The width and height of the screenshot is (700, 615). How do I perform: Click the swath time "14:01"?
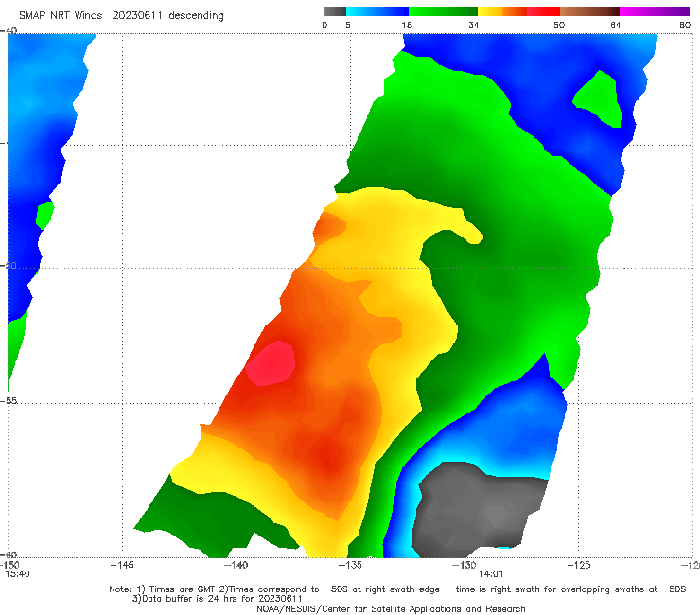click(x=491, y=574)
